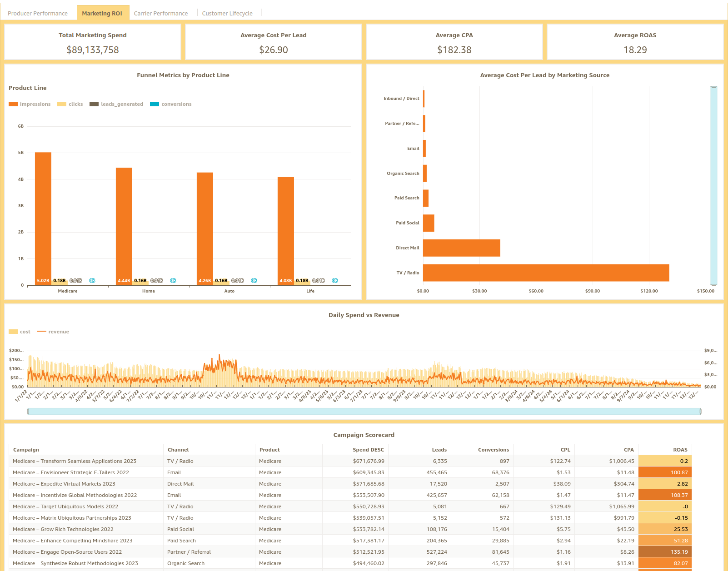
Task: Select the Direct Mail bar in Cost Per Lead chart
Action: (461, 248)
